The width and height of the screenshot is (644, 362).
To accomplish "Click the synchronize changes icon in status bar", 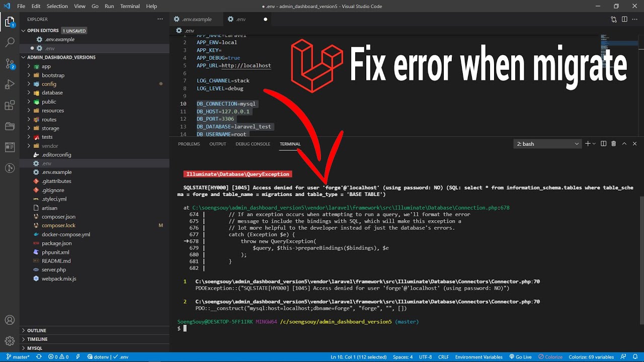I will (x=39, y=357).
